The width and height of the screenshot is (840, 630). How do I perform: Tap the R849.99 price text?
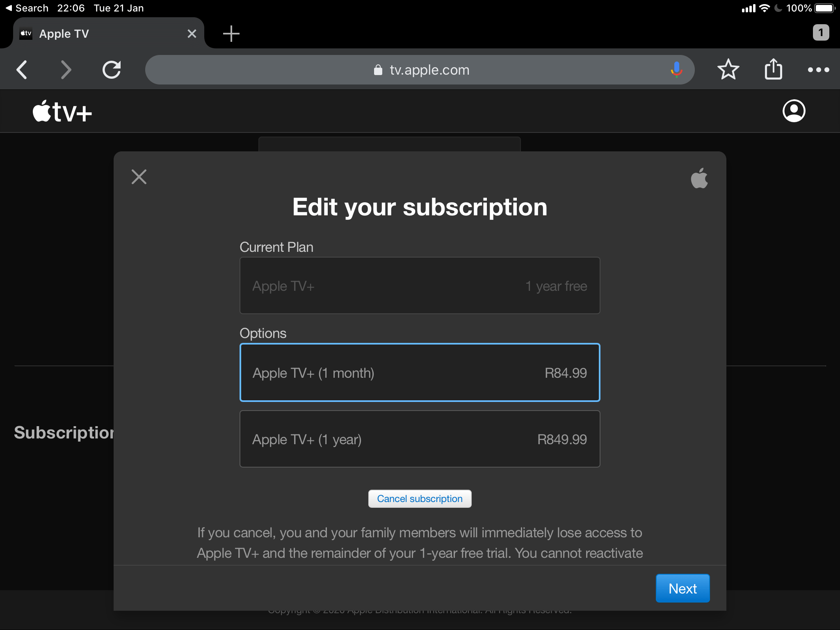(x=562, y=439)
